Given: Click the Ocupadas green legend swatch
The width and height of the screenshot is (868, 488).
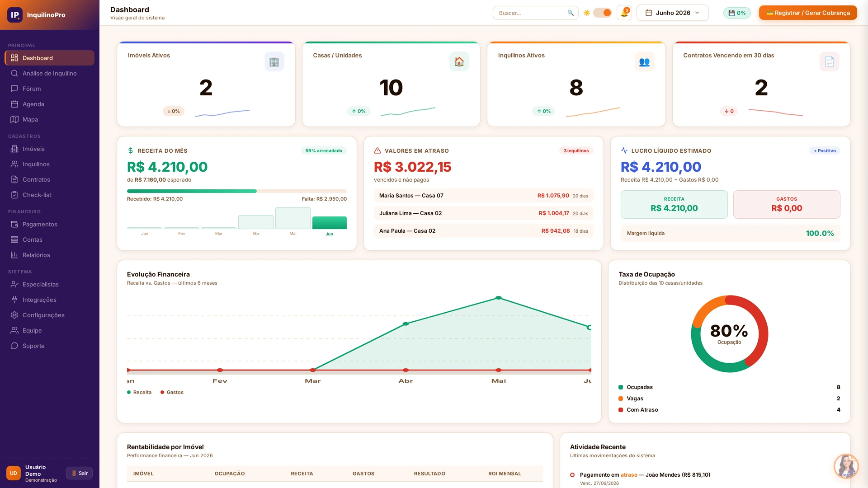Looking at the screenshot, I should (621, 387).
